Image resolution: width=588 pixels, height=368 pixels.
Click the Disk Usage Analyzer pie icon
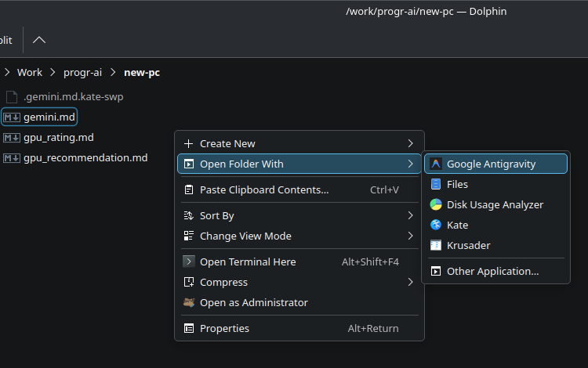436,205
